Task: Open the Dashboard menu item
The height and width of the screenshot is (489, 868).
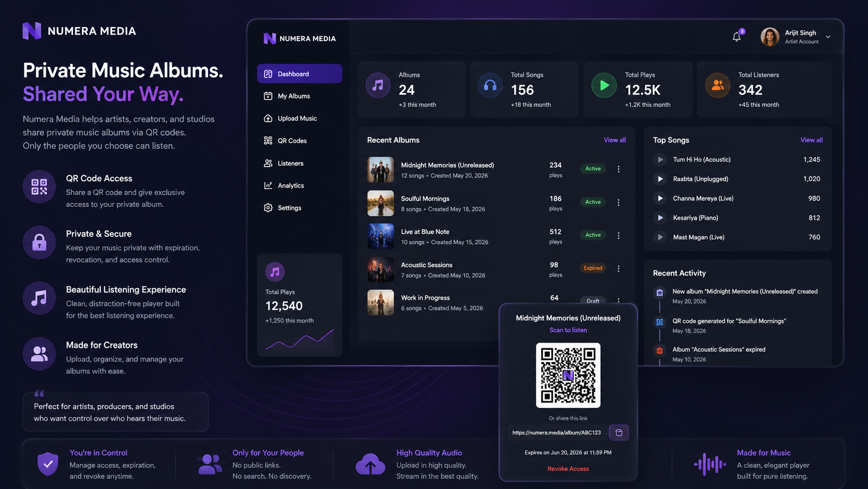Action: pyautogui.click(x=300, y=74)
